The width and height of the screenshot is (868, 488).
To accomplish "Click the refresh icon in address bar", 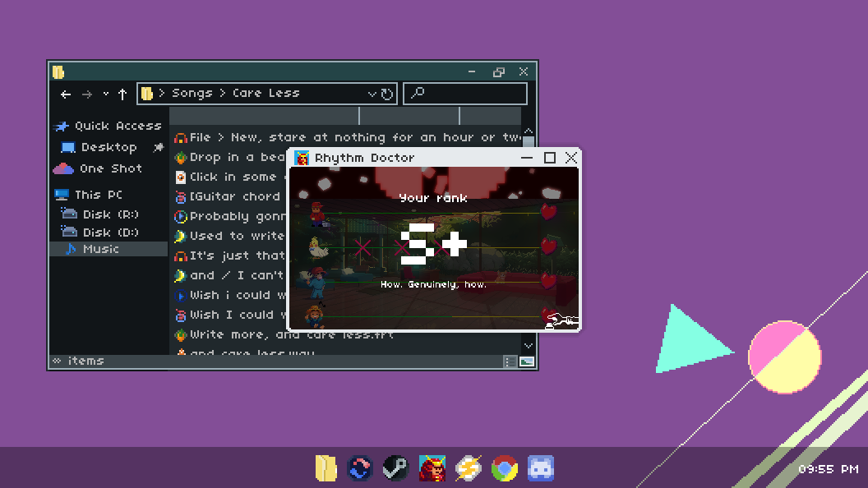I will pos(387,94).
